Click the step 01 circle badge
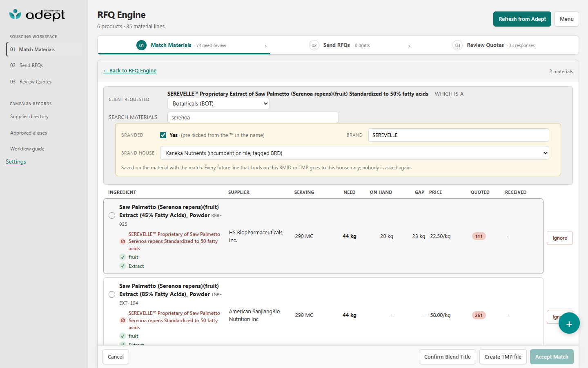This screenshot has height=368, width=588. pos(141,45)
